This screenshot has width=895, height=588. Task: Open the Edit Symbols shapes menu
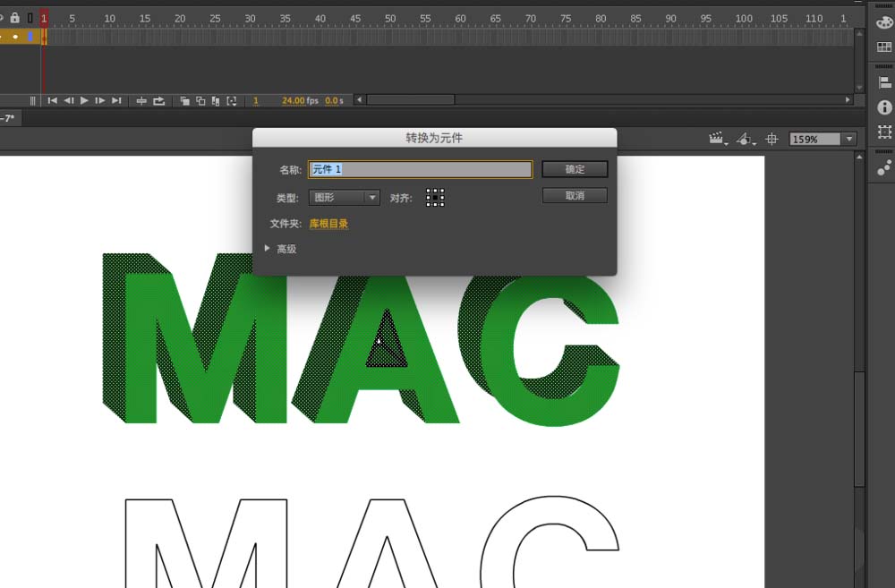745,139
